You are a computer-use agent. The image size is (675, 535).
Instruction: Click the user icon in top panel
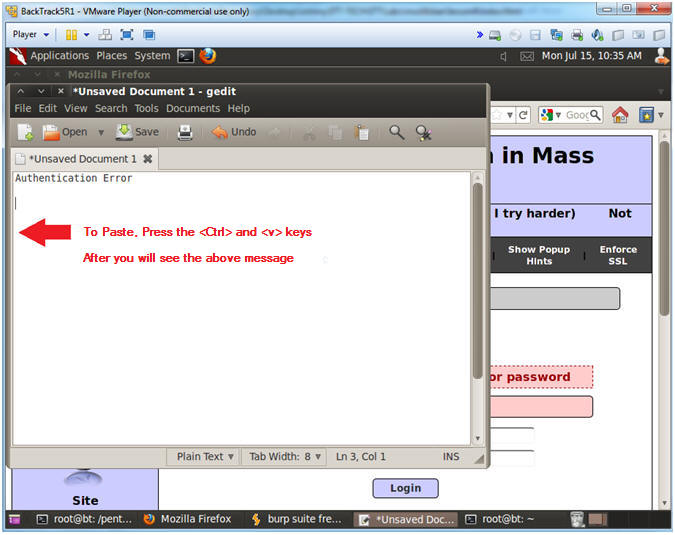662,56
